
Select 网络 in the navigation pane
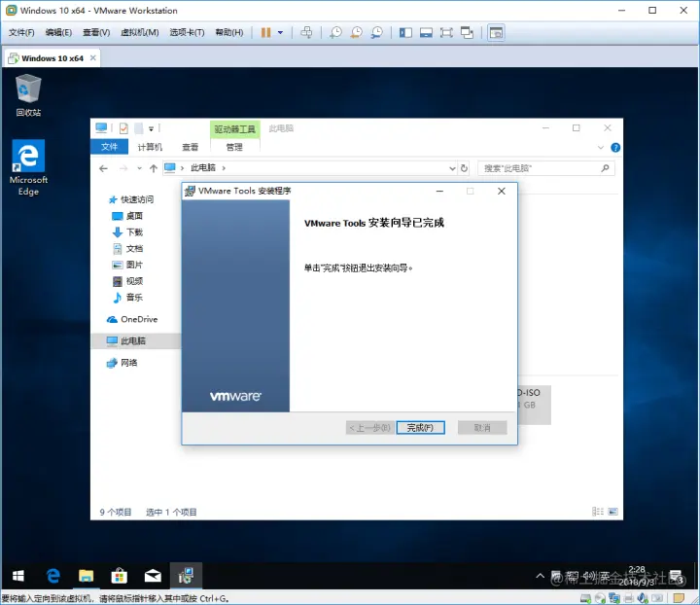coord(122,363)
